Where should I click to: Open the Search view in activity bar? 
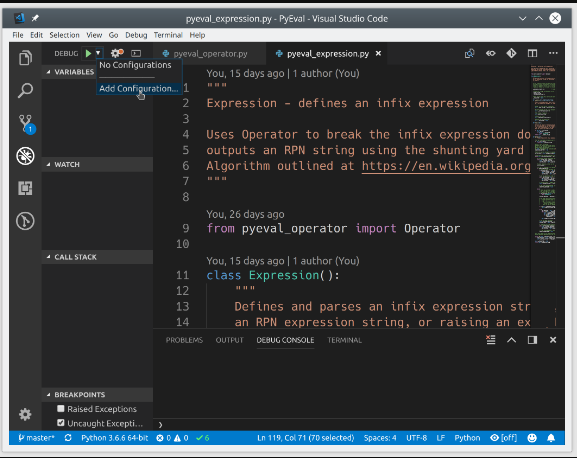point(25,90)
